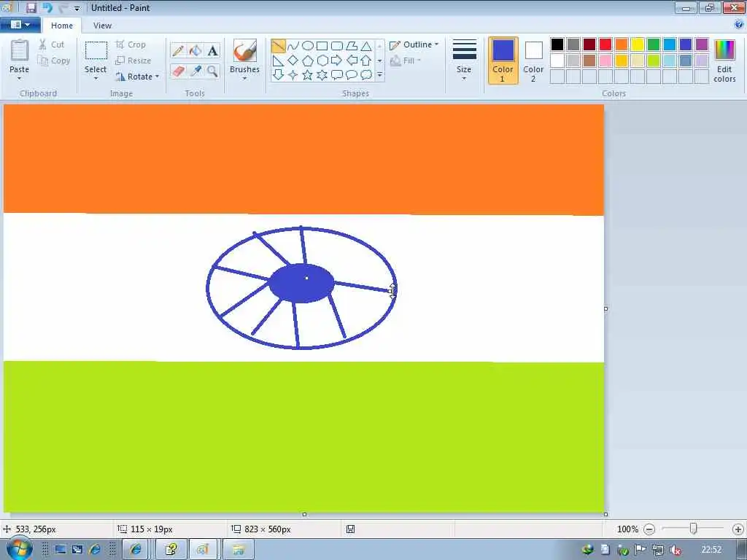Expand the shapes gallery more arrow
This screenshot has width=747, height=560.
pyautogui.click(x=379, y=75)
